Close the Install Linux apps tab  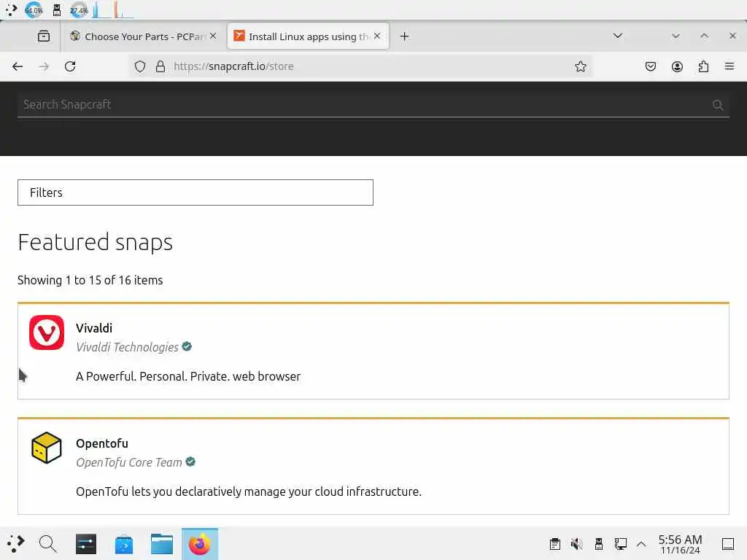coord(377,36)
